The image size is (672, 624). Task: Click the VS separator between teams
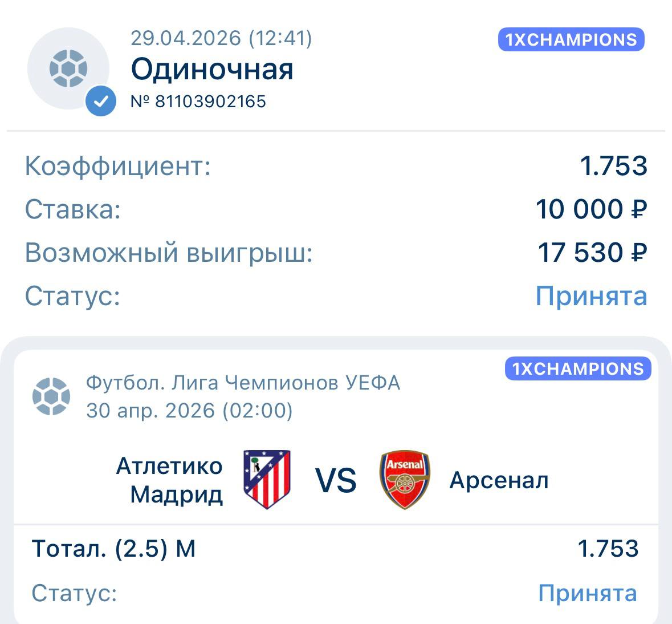click(336, 480)
